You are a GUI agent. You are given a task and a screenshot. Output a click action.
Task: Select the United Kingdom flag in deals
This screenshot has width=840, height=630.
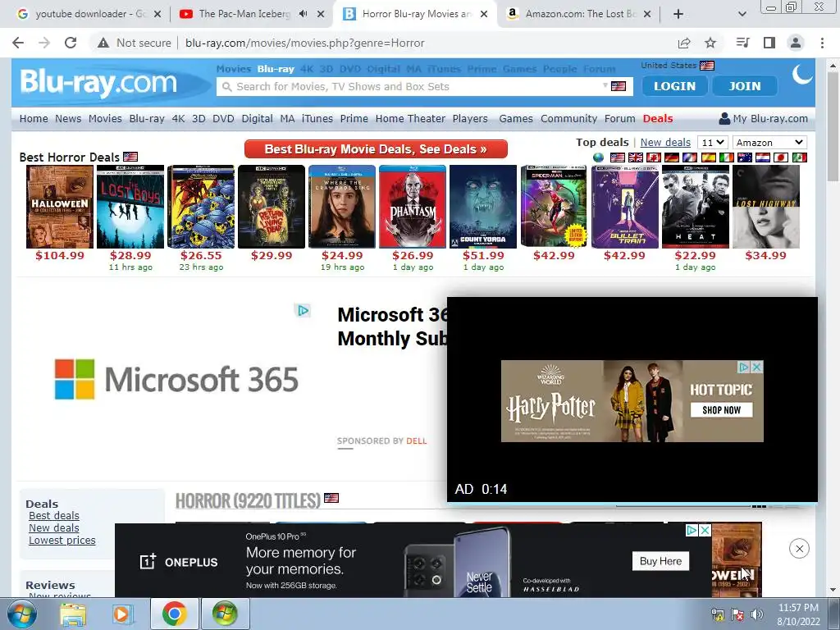[636, 157]
